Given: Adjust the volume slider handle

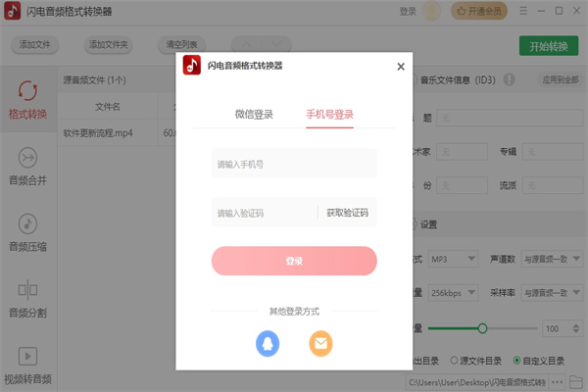Looking at the screenshot, I should coord(482,328).
